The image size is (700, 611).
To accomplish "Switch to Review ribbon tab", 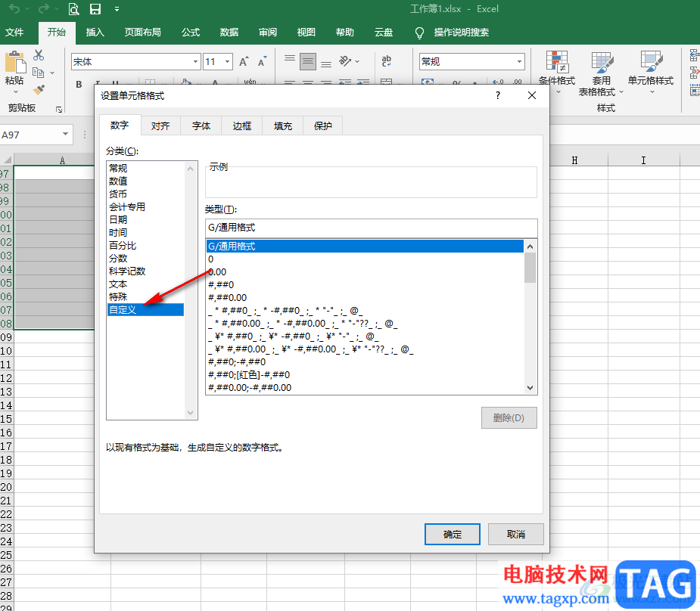I will [x=267, y=32].
